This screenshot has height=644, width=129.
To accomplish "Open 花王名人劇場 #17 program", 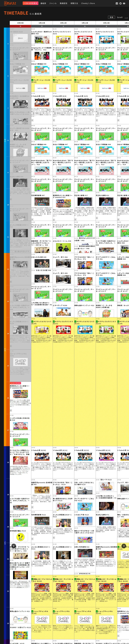I will [85, 206].
